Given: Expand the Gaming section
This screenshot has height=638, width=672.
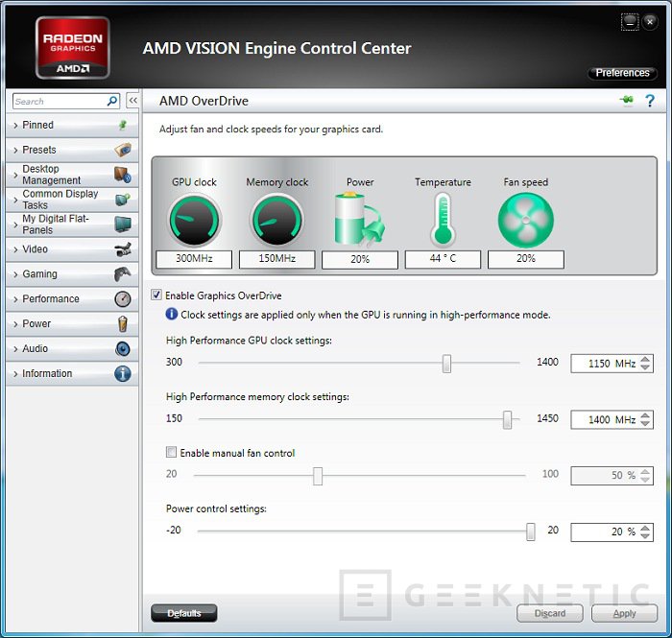Looking at the screenshot, I should (72, 274).
